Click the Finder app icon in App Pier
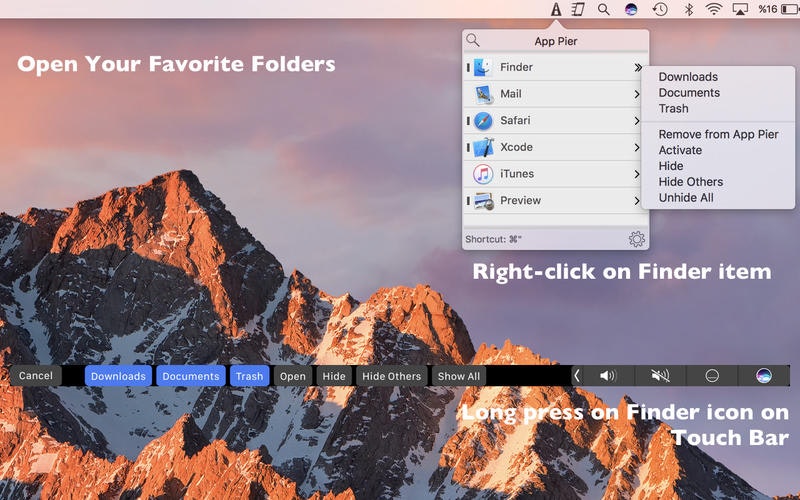Viewport: 800px width, 500px height. point(483,67)
